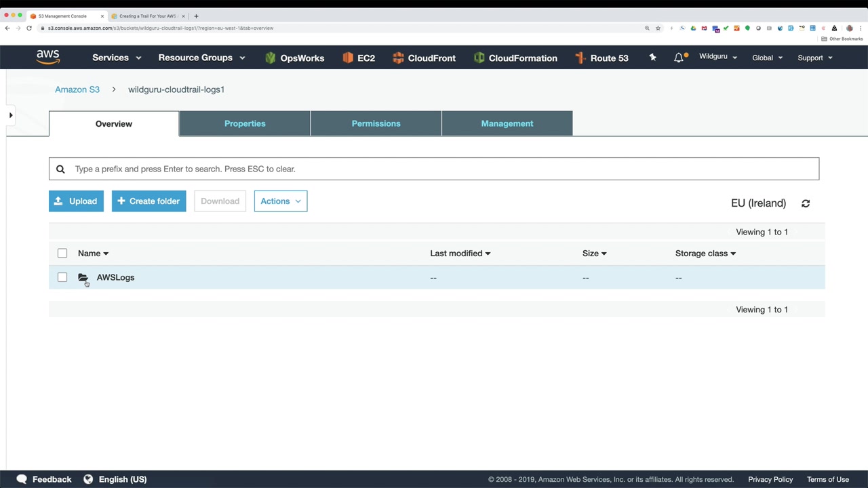
Task: Switch to the Properties tab
Action: (245, 123)
